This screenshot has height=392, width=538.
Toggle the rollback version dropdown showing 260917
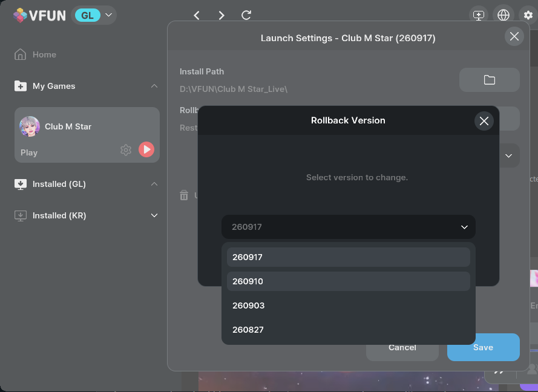tap(348, 227)
